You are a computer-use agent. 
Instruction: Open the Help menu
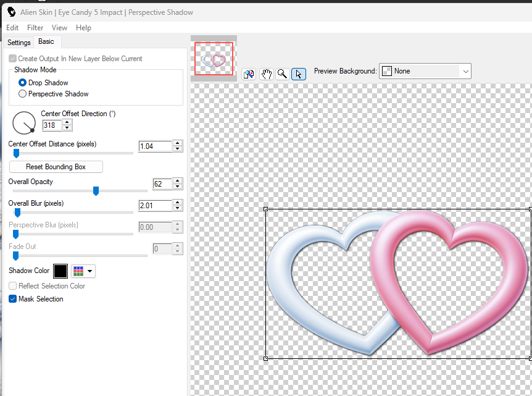click(83, 28)
